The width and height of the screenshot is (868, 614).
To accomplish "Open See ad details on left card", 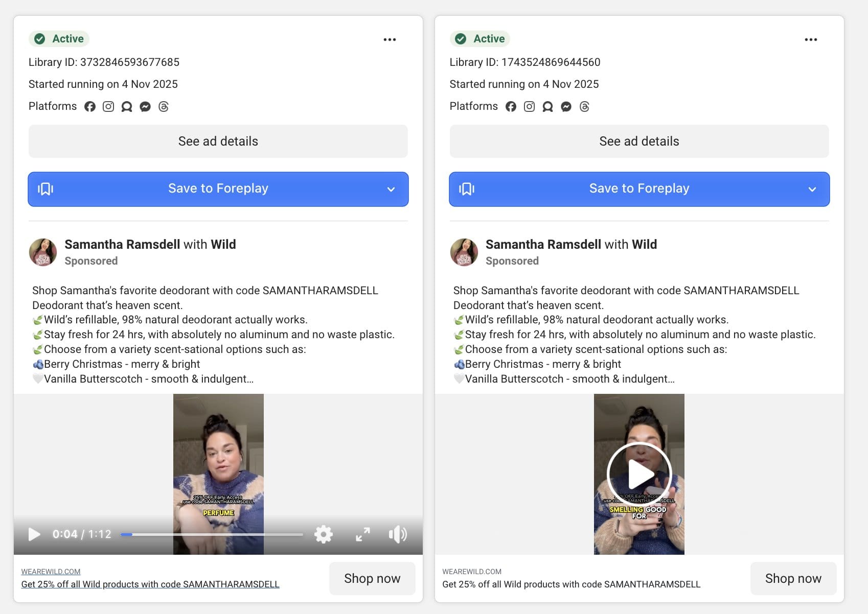I will 218,141.
